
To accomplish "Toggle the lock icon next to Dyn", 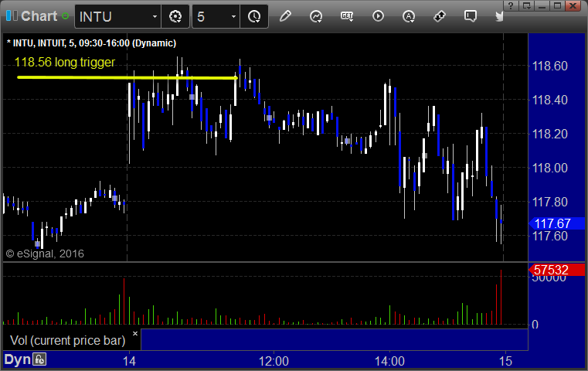I will coord(39,359).
